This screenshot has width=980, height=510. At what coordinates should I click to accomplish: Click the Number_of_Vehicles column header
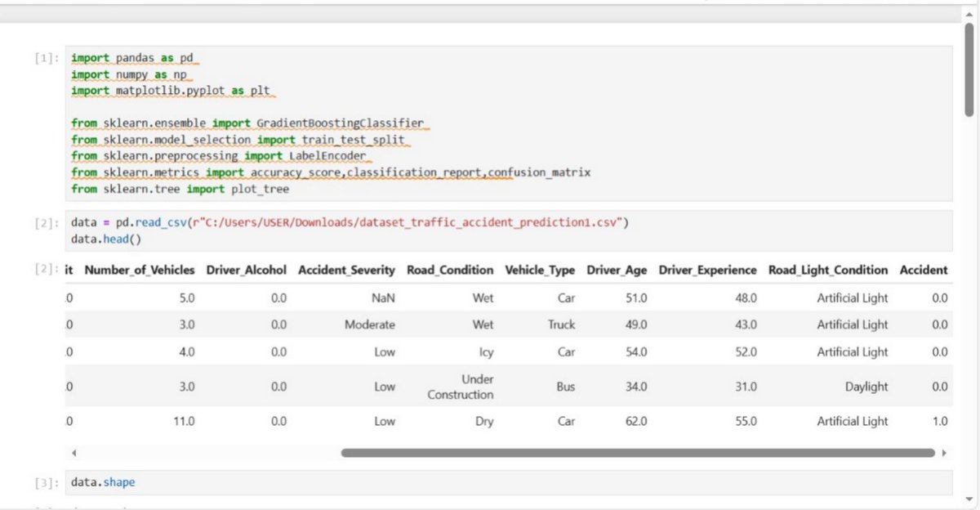point(140,270)
